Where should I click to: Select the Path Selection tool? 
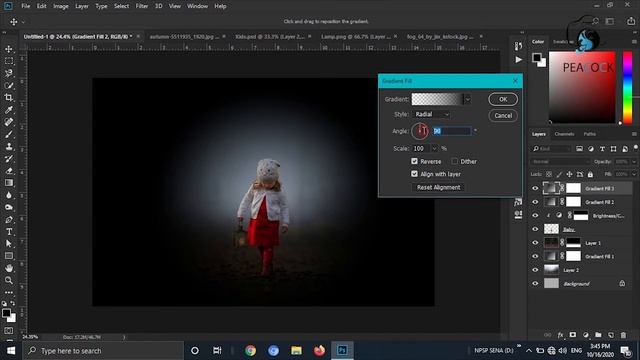point(9,244)
